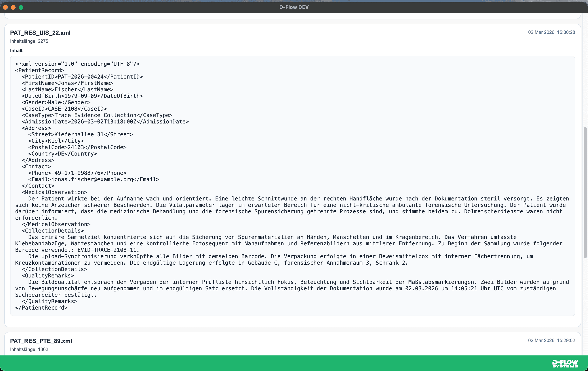Click the Inhaltslänge: 1862 label
This screenshot has height=371, width=588.
pyautogui.click(x=29, y=349)
